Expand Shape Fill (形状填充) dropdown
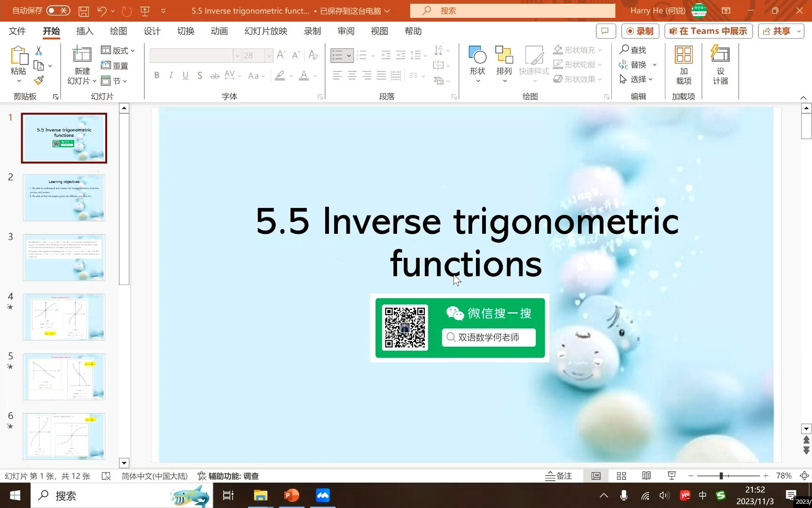Image resolution: width=812 pixels, height=508 pixels. [x=600, y=50]
